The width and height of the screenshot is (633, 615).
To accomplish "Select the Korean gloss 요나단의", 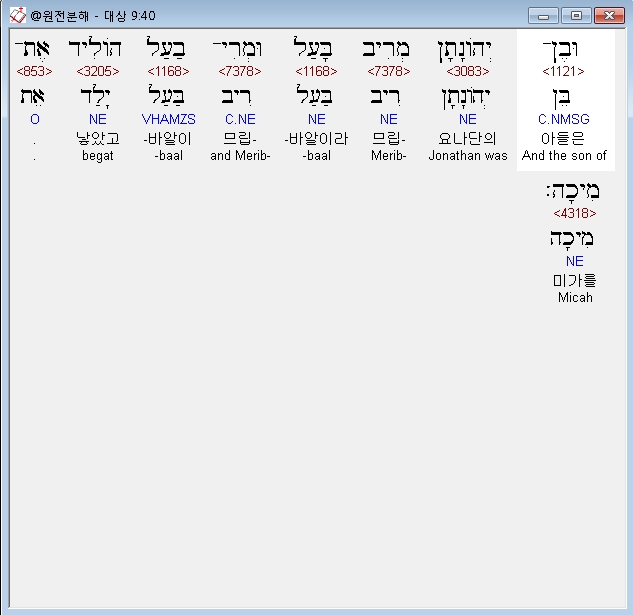I will [x=467, y=139].
